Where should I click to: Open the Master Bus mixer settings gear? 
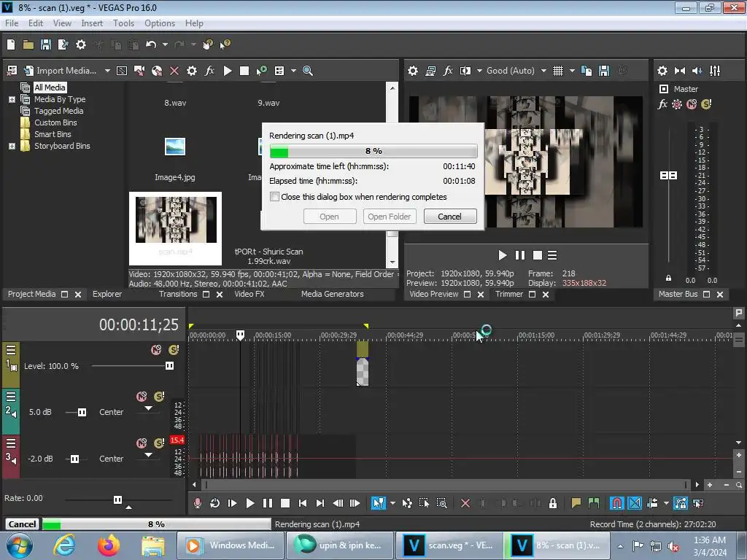[x=662, y=71]
